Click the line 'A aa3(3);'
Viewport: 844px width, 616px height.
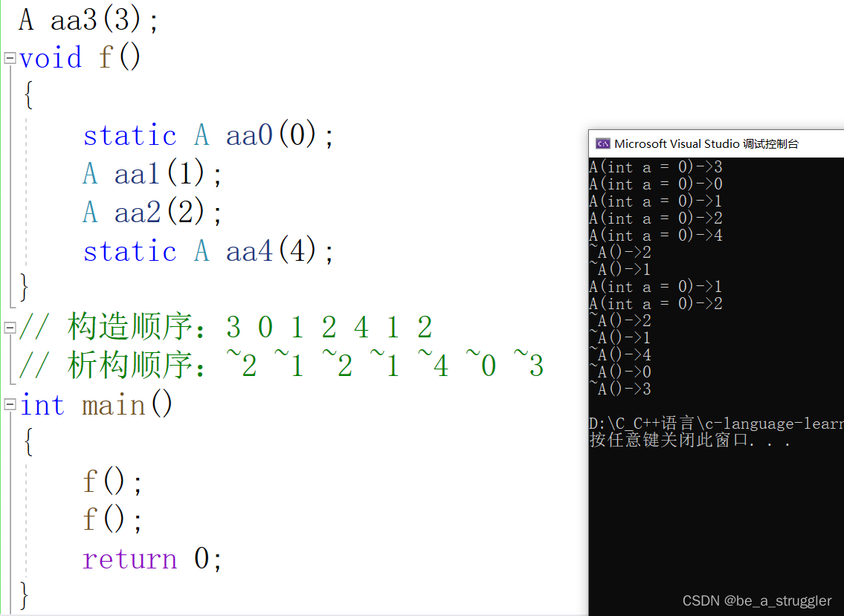[88, 21]
